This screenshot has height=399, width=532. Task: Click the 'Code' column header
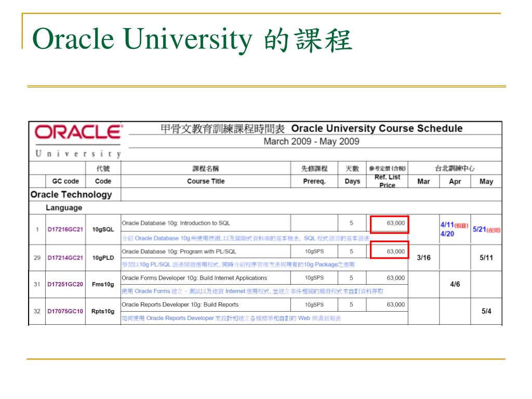tap(103, 181)
